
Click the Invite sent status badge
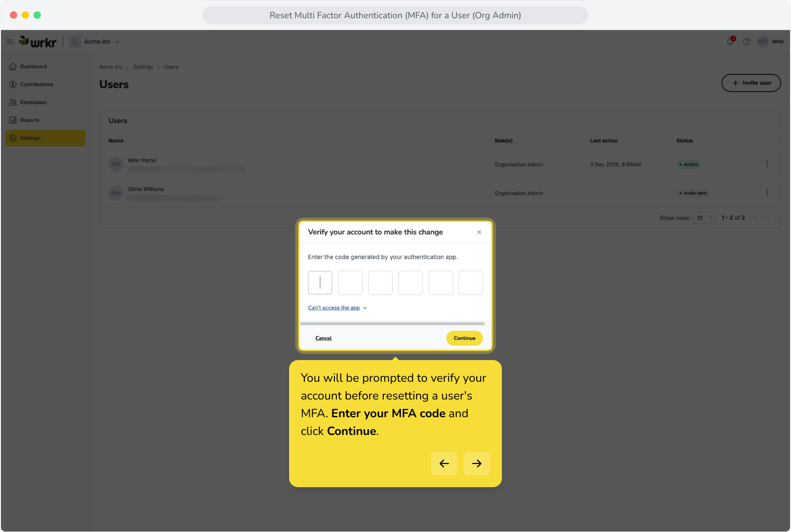(693, 193)
